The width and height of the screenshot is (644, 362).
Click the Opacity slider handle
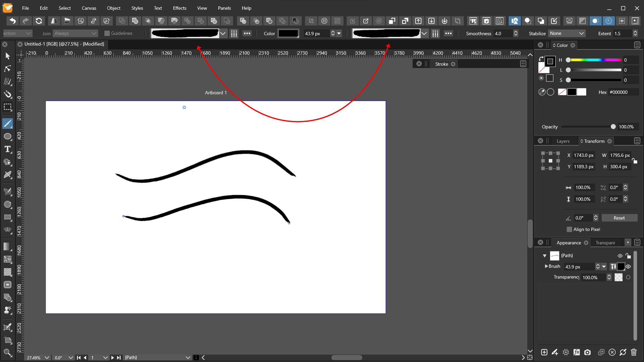[x=613, y=127]
